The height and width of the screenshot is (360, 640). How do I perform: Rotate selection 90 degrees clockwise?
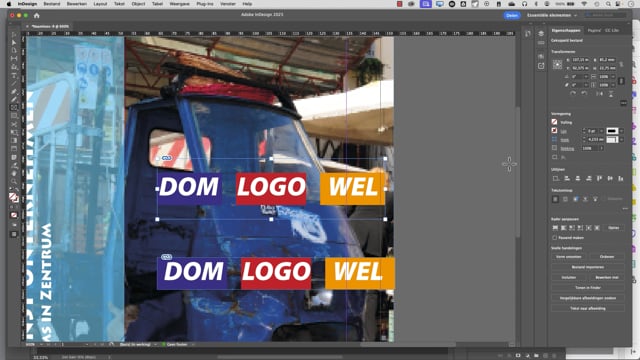click(x=573, y=93)
